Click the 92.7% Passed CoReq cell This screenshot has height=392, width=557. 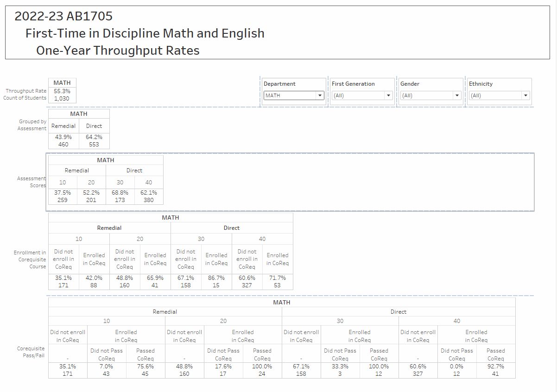click(x=495, y=367)
